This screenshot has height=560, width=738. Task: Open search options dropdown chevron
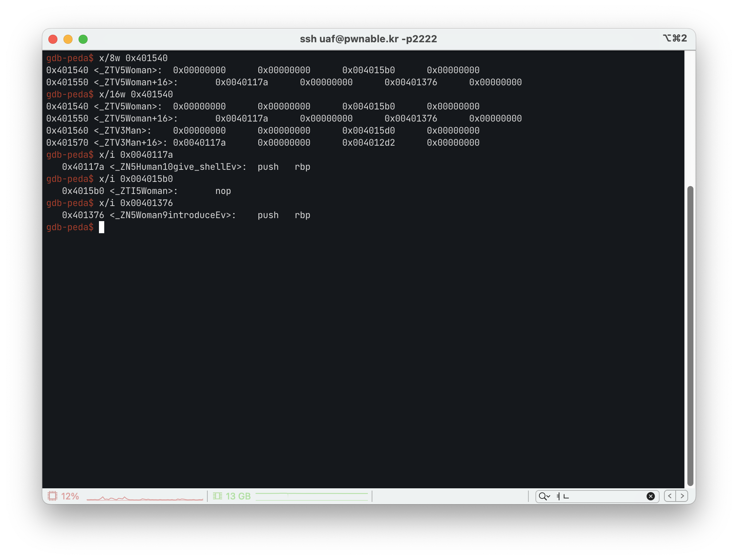click(x=548, y=496)
